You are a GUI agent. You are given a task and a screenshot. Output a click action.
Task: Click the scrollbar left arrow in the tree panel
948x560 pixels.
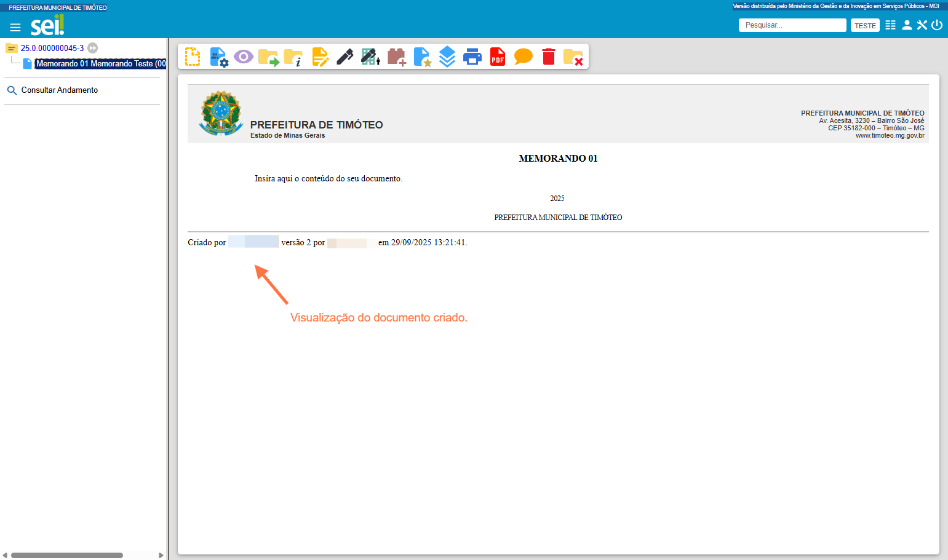(x=5, y=555)
